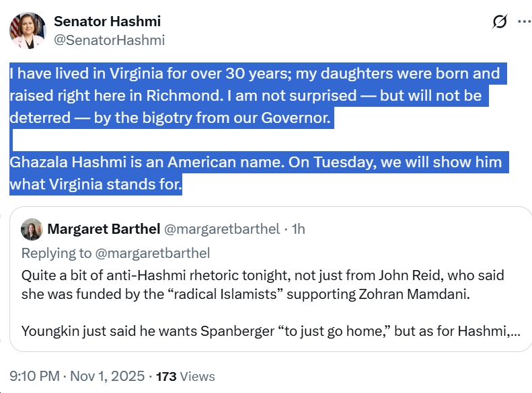532x393 pixels.
Task: Click the @margaretbarthel handle beside her name
Action: (x=222, y=229)
